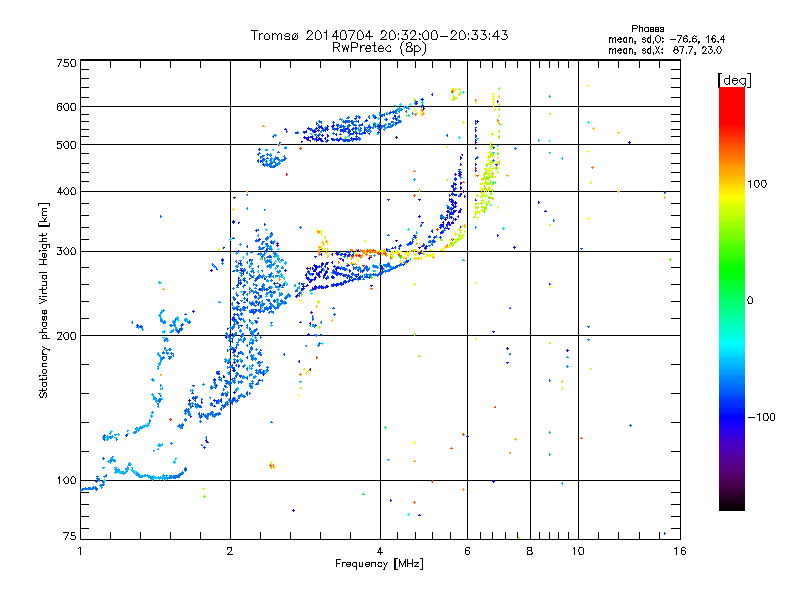Click the x-axis tick label '1'

click(x=80, y=551)
